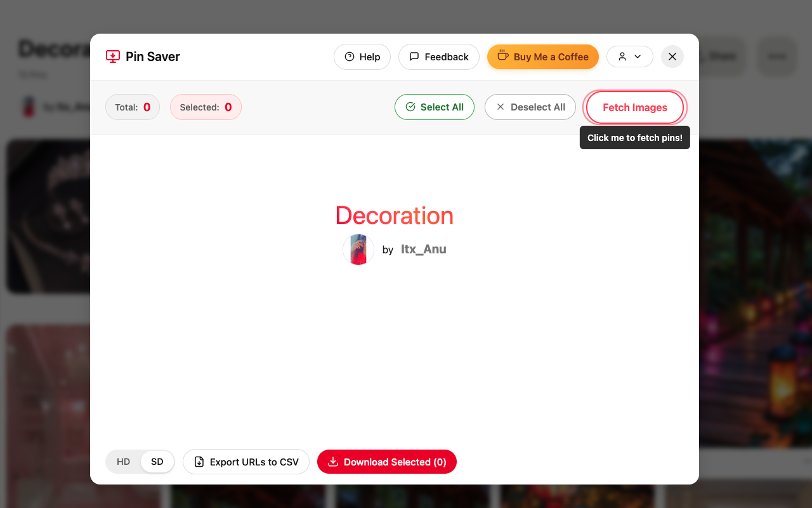This screenshot has height=508, width=812.
Task: Click the Pin Saver logo icon
Action: [x=113, y=57]
